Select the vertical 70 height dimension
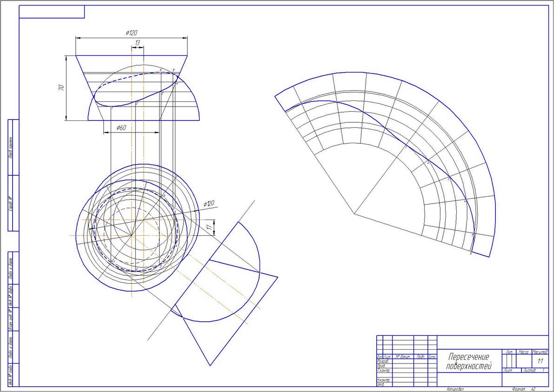Image resolution: width=554 pixels, height=392 pixels. pyautogui.click(x=61, y=88)
